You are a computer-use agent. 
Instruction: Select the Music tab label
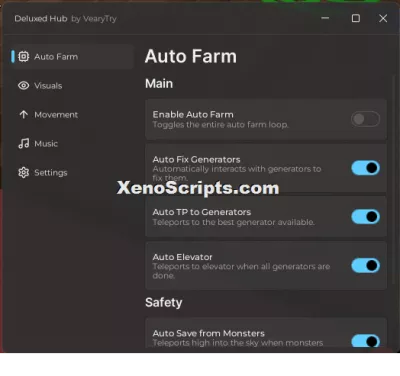[46, 144]
